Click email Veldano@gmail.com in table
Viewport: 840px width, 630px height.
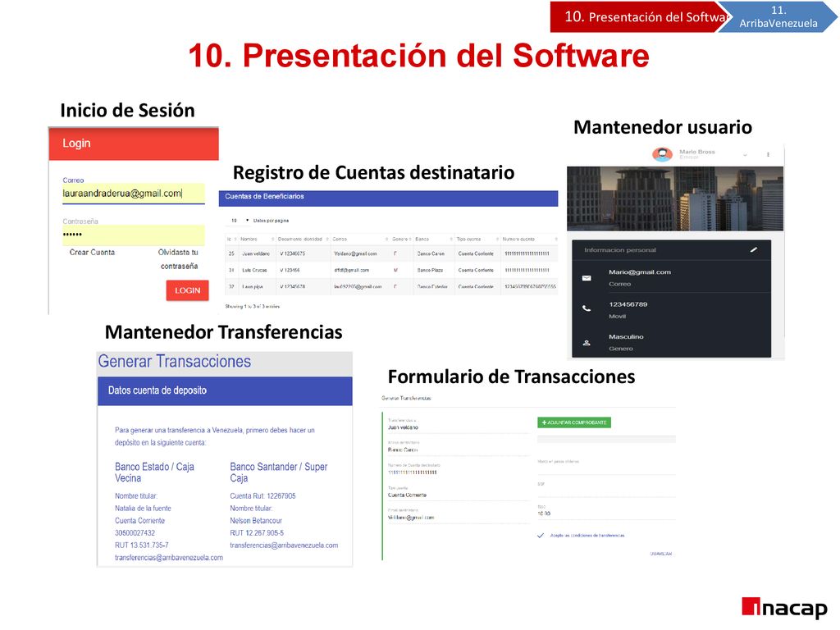tap(355, 253)
